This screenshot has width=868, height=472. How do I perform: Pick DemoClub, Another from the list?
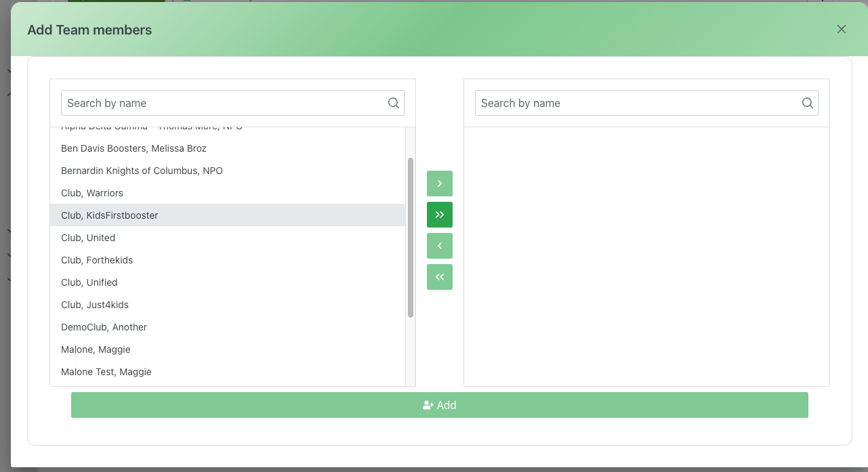coord(104,327)
